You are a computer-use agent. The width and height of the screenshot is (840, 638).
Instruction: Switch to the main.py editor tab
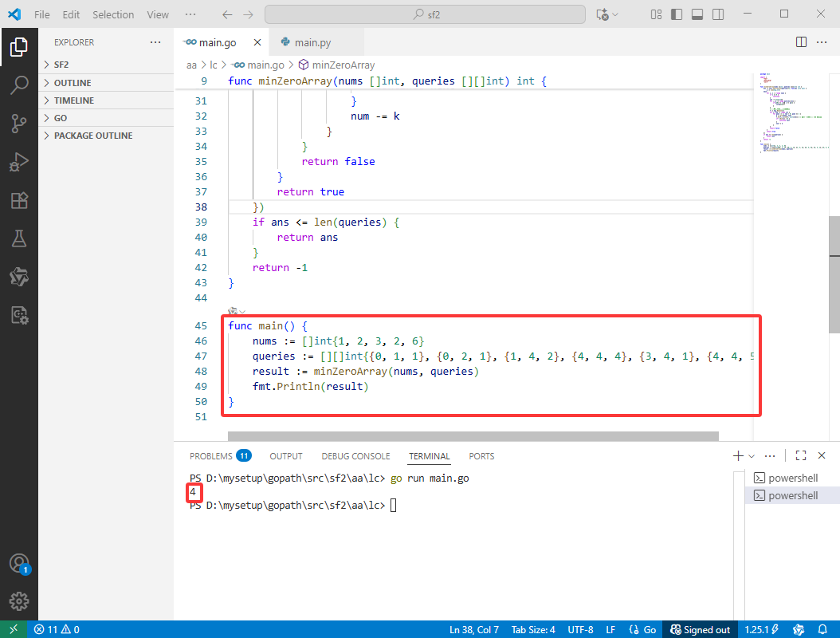point(316,42)
